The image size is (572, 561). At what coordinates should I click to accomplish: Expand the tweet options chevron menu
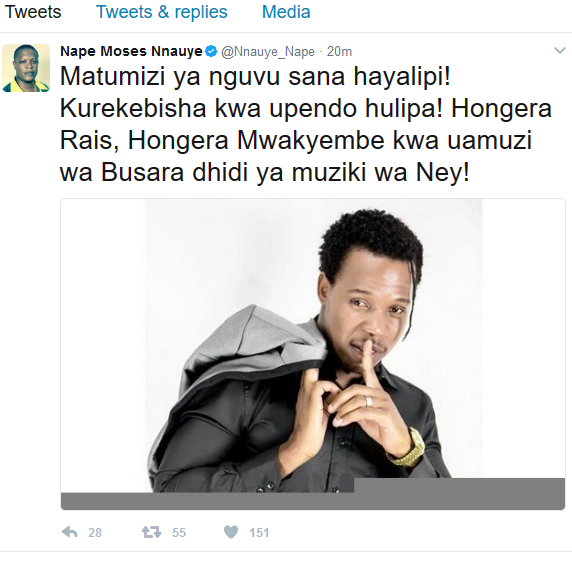(x=560, y=50)
